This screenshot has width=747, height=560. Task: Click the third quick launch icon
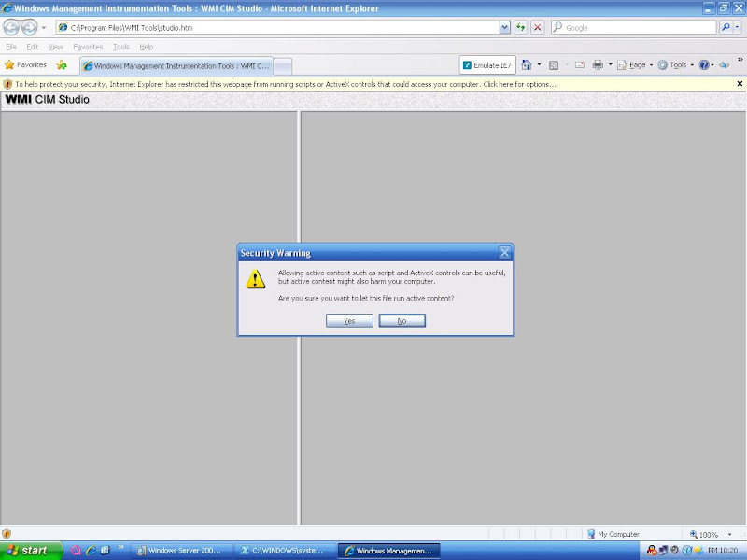point(106,551)
